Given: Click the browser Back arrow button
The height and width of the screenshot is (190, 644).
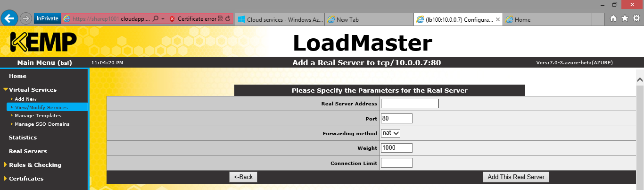Looking at the screenshot, I should [x=10, y=18].
